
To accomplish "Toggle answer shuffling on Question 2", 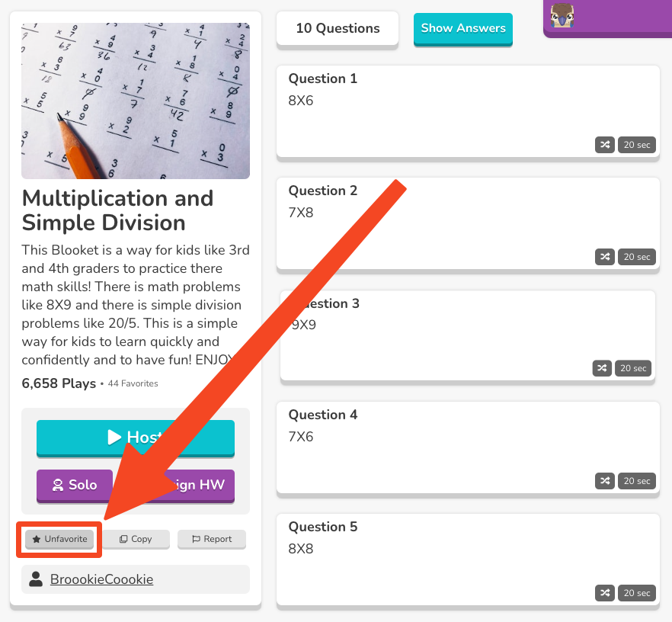I will click(x=605, y=256).
